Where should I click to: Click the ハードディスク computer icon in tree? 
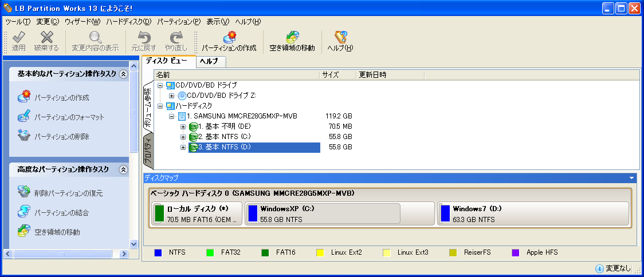coord(170,106)
